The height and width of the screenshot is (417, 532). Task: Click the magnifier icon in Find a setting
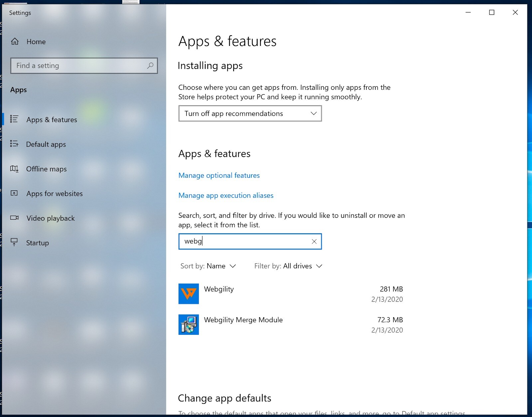pos(150,66)
